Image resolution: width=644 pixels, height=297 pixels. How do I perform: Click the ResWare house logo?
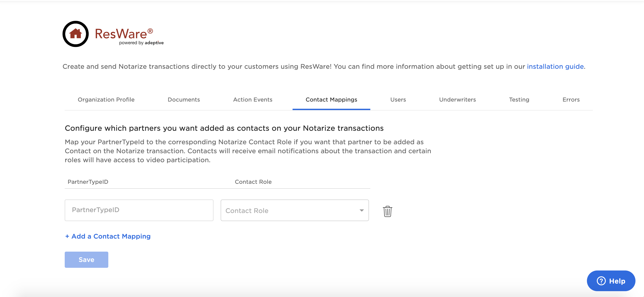[x=76, y=34]
